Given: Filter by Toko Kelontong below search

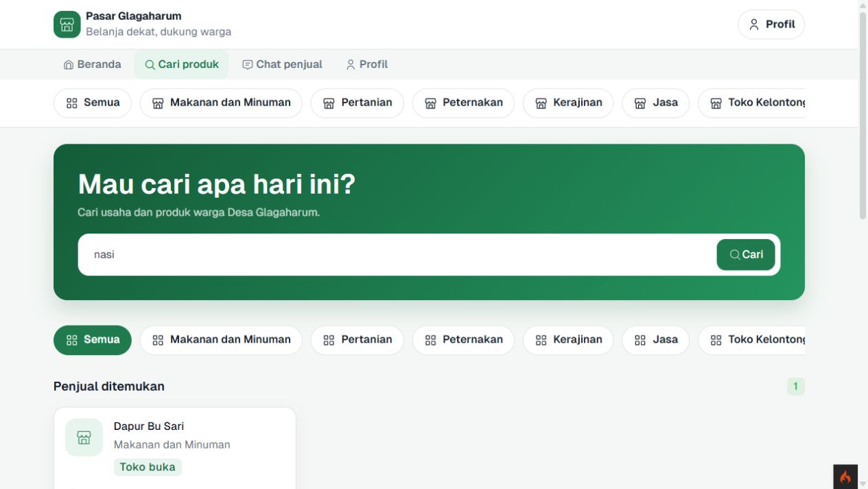Looking at the screenshot, I should [x=751, y=340].
